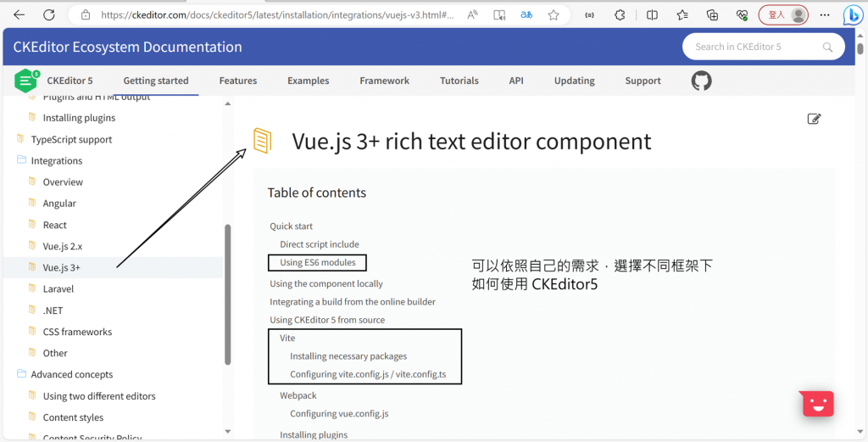
Task: Open .NET integration page
Action: pyautogui.click(x=53, y=311)
